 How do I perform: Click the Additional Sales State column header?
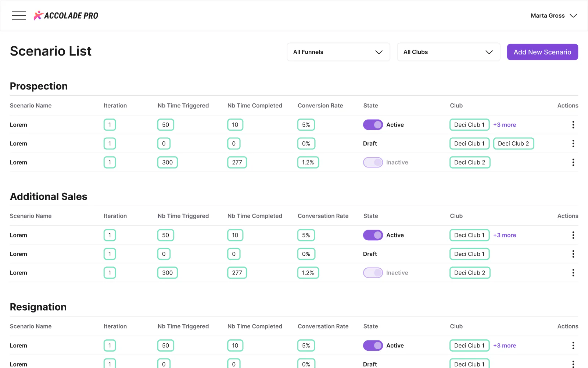370,216
